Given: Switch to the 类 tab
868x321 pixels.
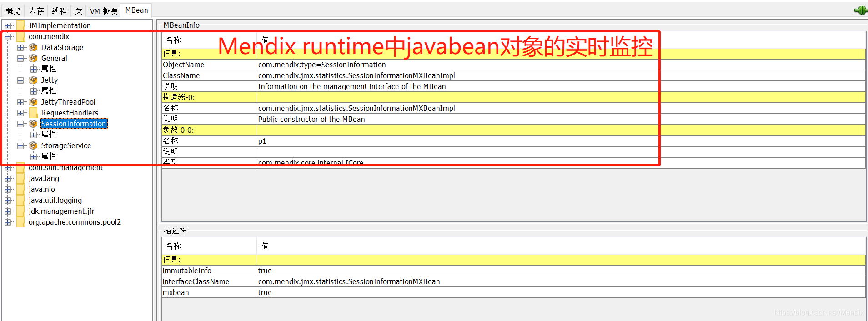Looking at the screenshot, I should click(x=79, y=11).
